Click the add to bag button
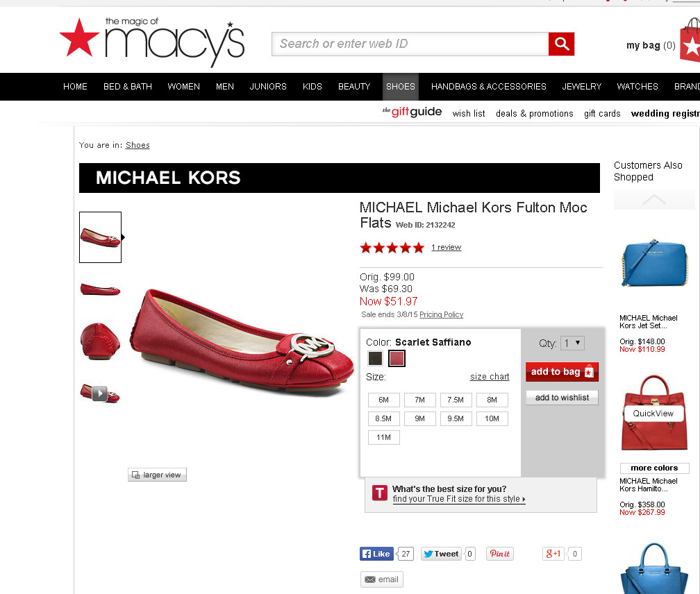Image resolution: width=700 pixels, height=594 pixels. coord(562,371)
